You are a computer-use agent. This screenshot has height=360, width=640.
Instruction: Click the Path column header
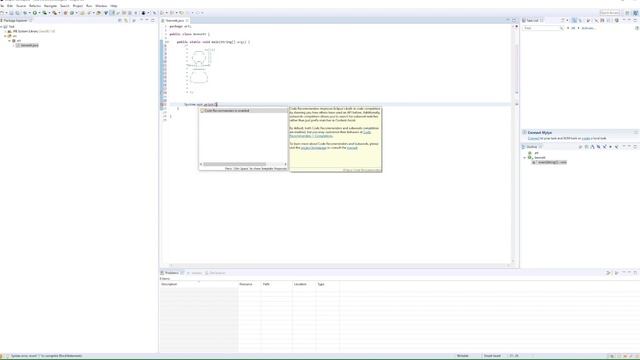[276, 284]
